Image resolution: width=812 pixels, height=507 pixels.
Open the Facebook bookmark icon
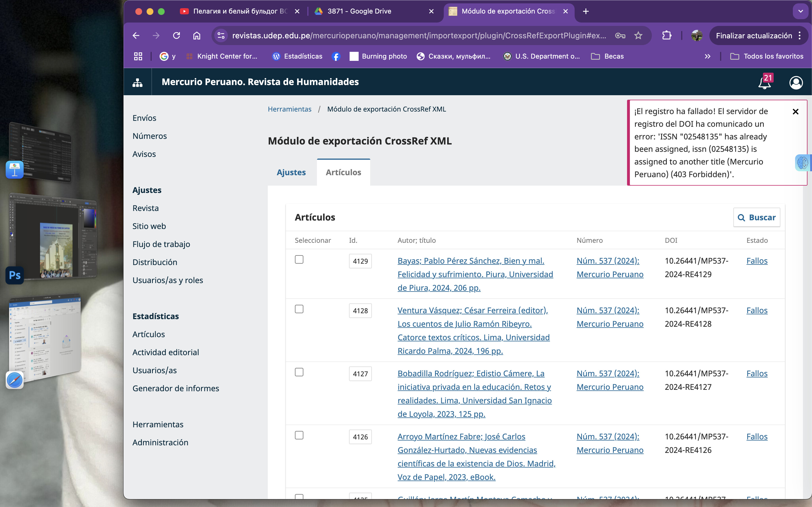coord(336,56)
